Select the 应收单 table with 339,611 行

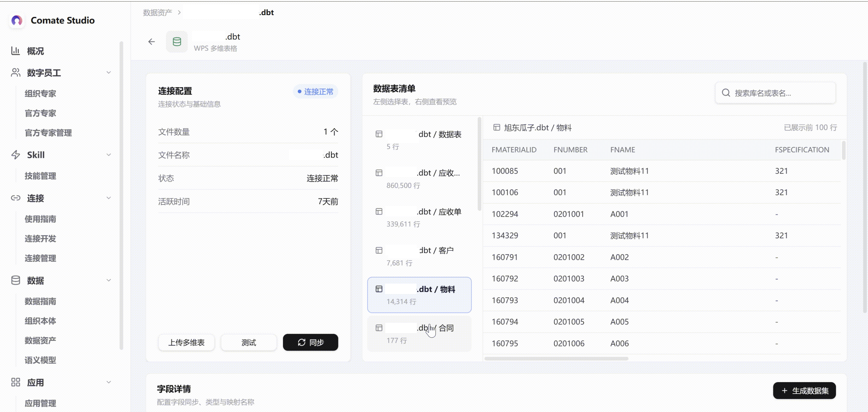(419, 217)
